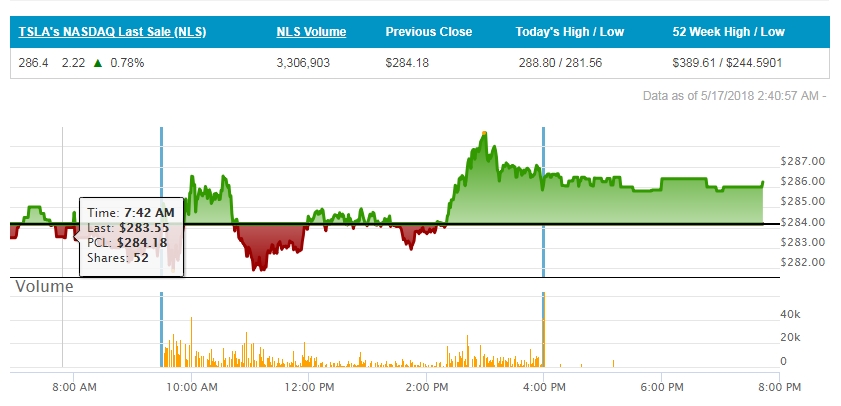Click the tallest volume bar at 4:00 PM
This screenshot has width=841, height=406.
(543, 330)
